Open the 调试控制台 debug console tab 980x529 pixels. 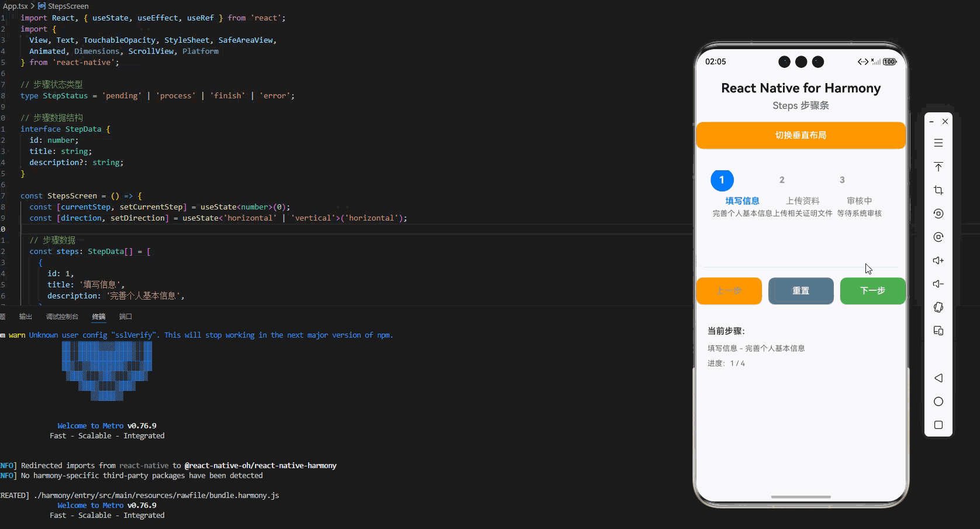[62, 317]
